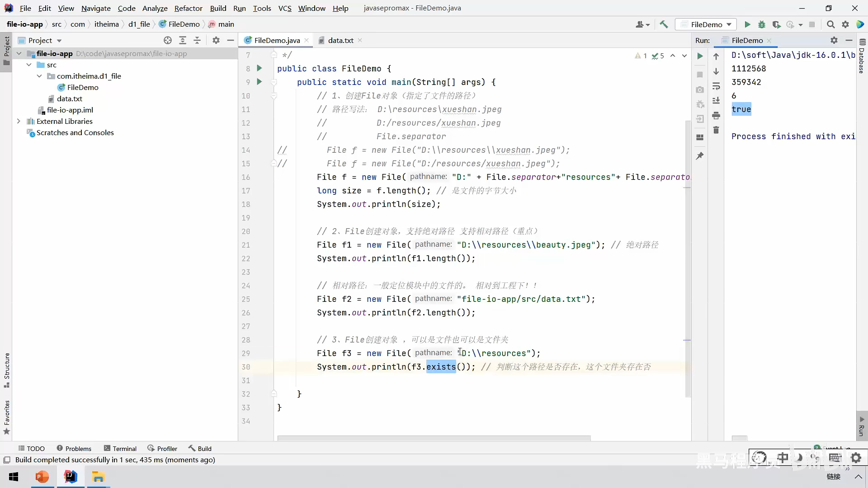Image resolution: width=868 pixels, height=488 pixels.
Task: Open the Refactor menu
Action: 188,8
